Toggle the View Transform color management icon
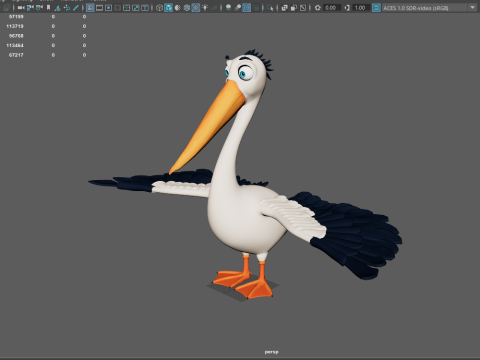Viewport: 480px width, 360px height. pyautogui.click(x=376, y=7)
